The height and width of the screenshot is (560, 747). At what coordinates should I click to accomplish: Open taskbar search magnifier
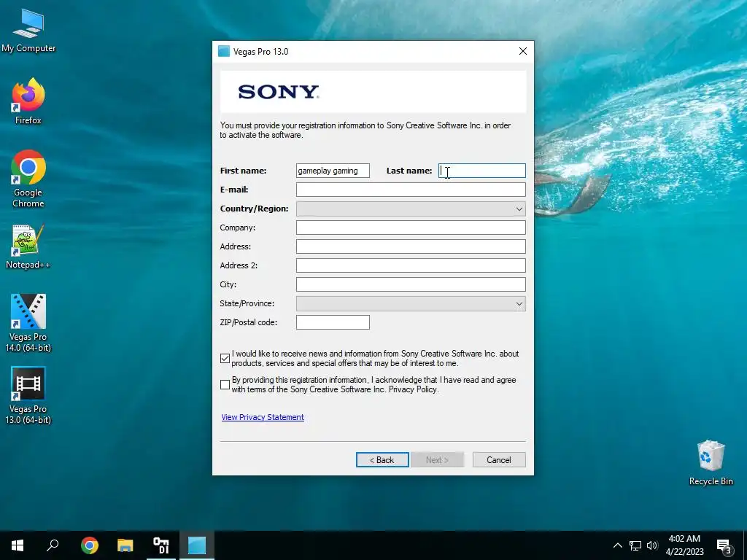53,545
